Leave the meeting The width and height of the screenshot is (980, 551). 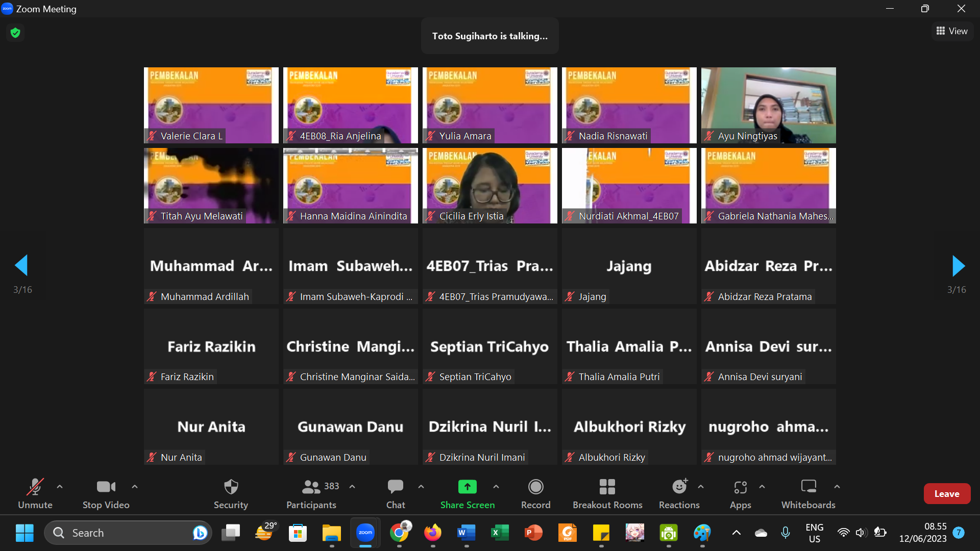[947, 493]
